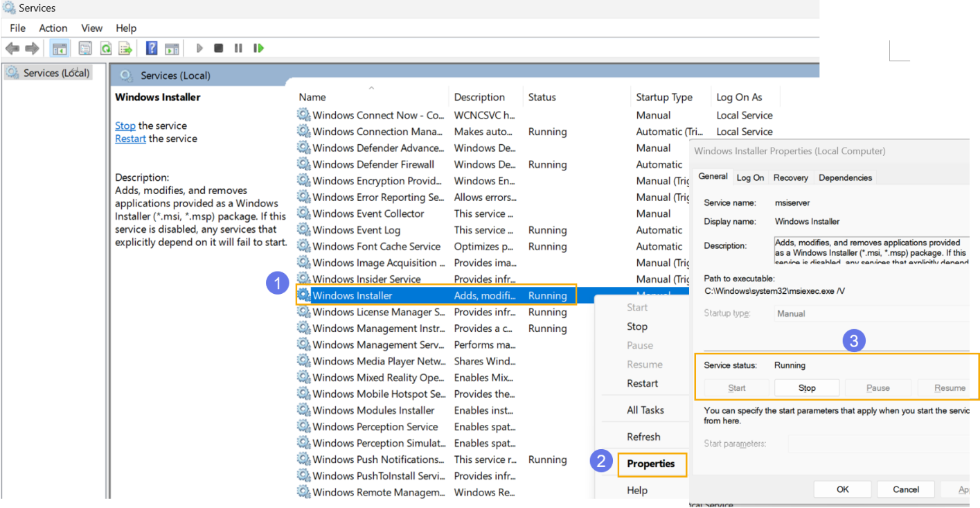Click gear icon of Windows Modules Installer

[x=303, y=410]
